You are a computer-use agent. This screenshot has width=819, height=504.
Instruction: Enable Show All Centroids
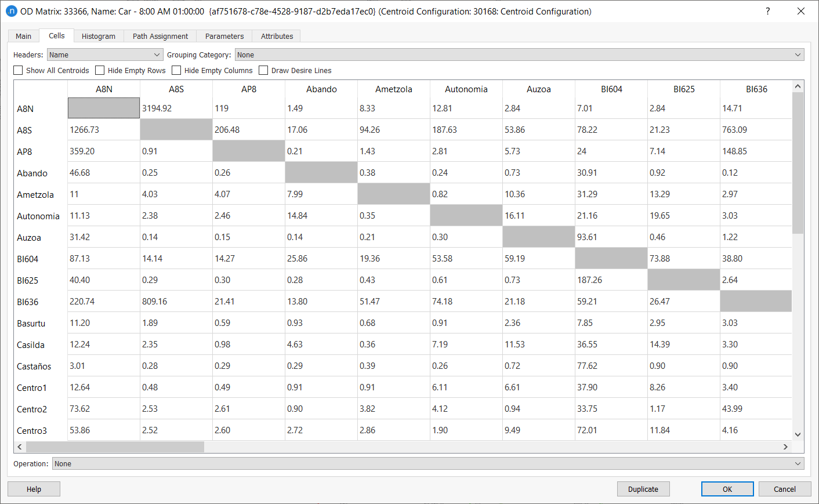pyautogui.click(x=18, y=70)
